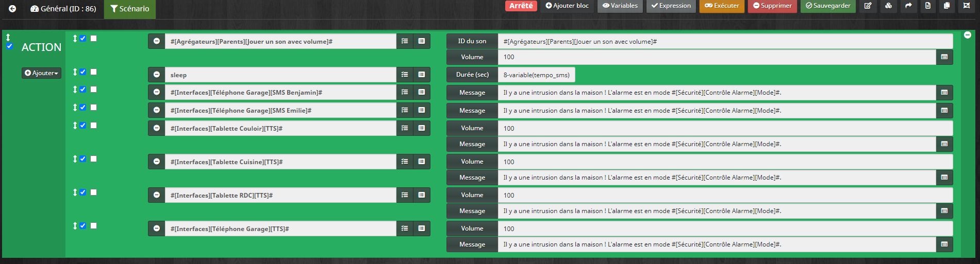This screenshot has width=980, height=264.
Task: Click the share arrow icon in the top toolbar
Action: (x=908, y=6)
